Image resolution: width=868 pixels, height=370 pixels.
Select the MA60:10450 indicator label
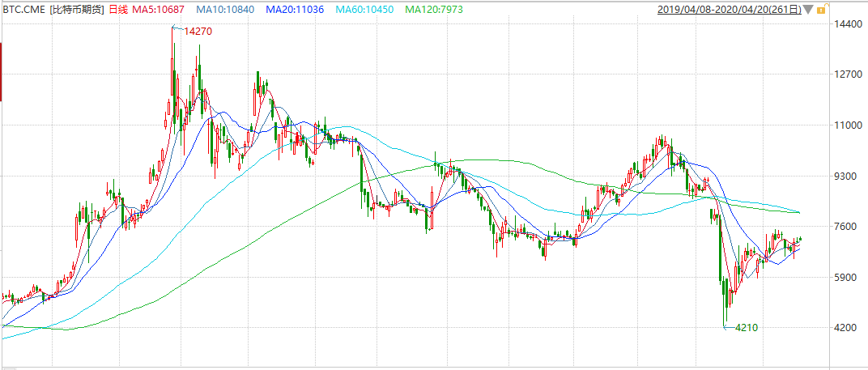pos(364,10)
